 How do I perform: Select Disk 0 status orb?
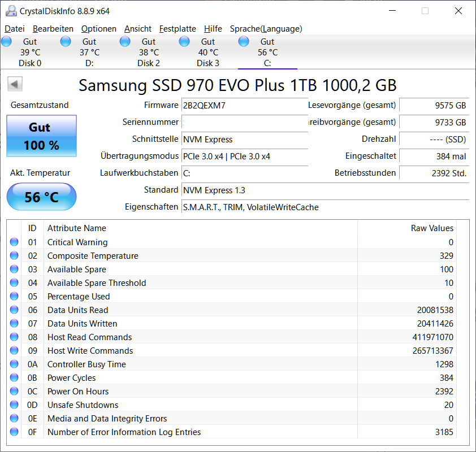coord(6,42)
